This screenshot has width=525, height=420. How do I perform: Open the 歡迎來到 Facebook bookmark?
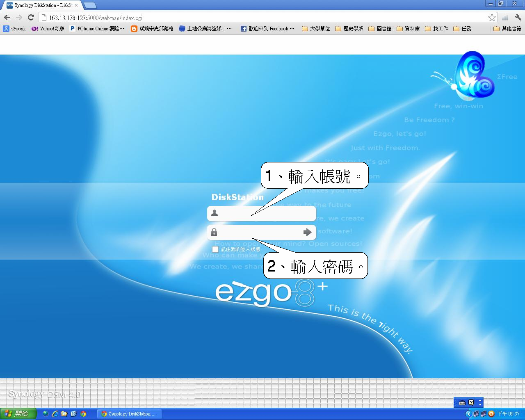click(267, 29)
